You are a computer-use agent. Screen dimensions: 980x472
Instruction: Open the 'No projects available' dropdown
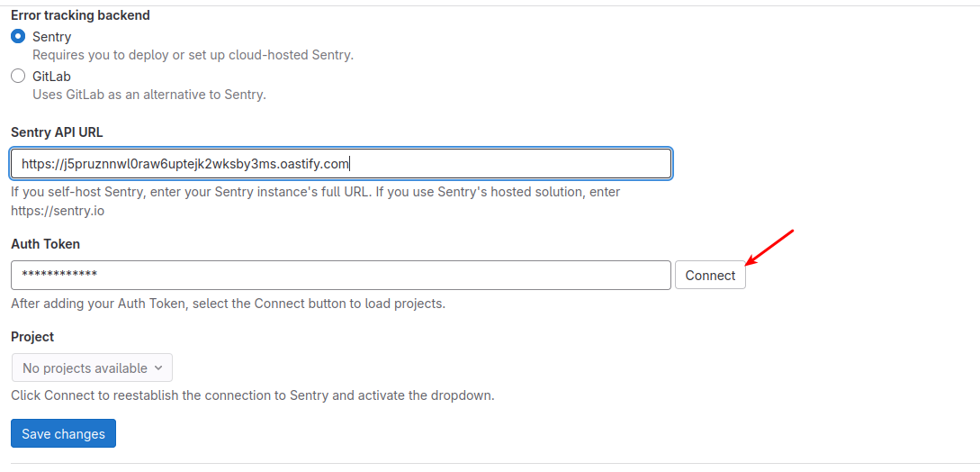tap(92, 368)
